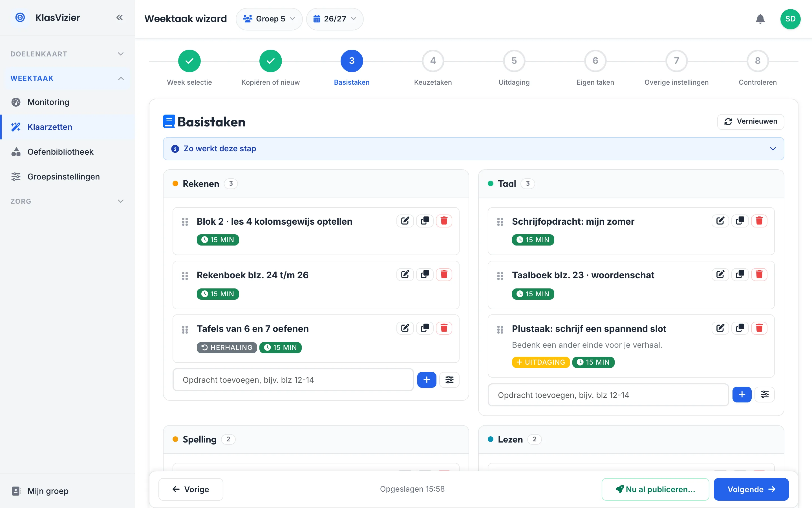Select Klaarzetten in the sidebar

[67, 127]
